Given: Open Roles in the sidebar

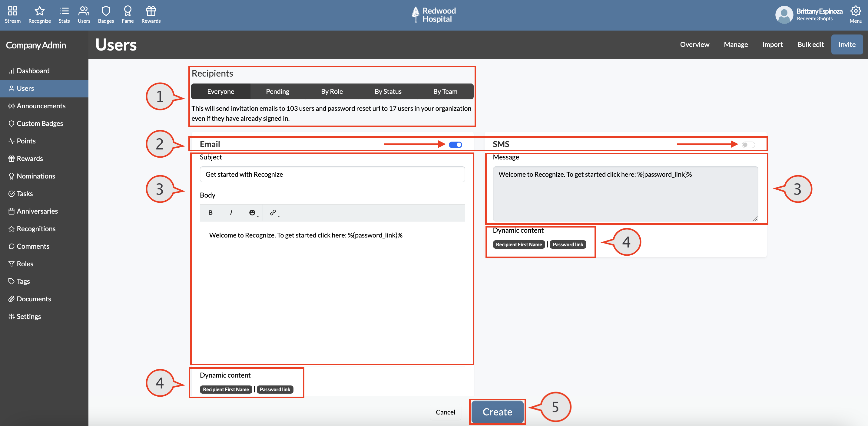Looking at the screenshot, I should pyautogui.click(x=44, y=264).
